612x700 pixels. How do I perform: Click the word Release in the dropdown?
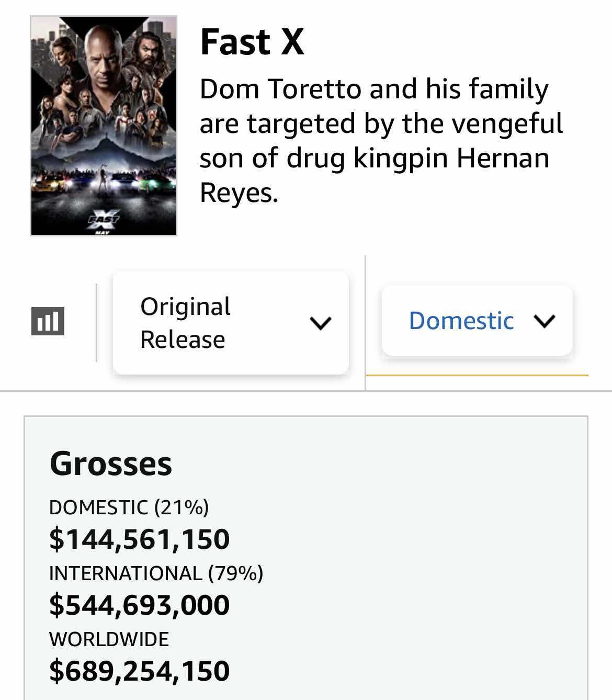click(183, 340)
